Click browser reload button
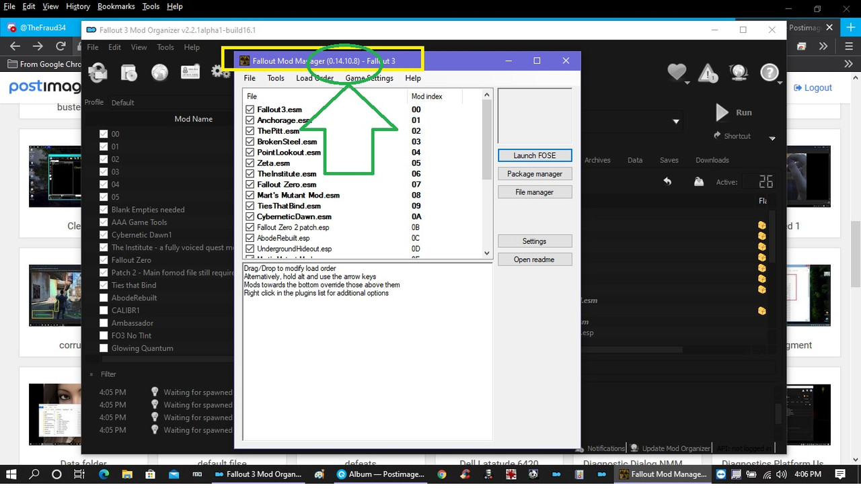 61,46
